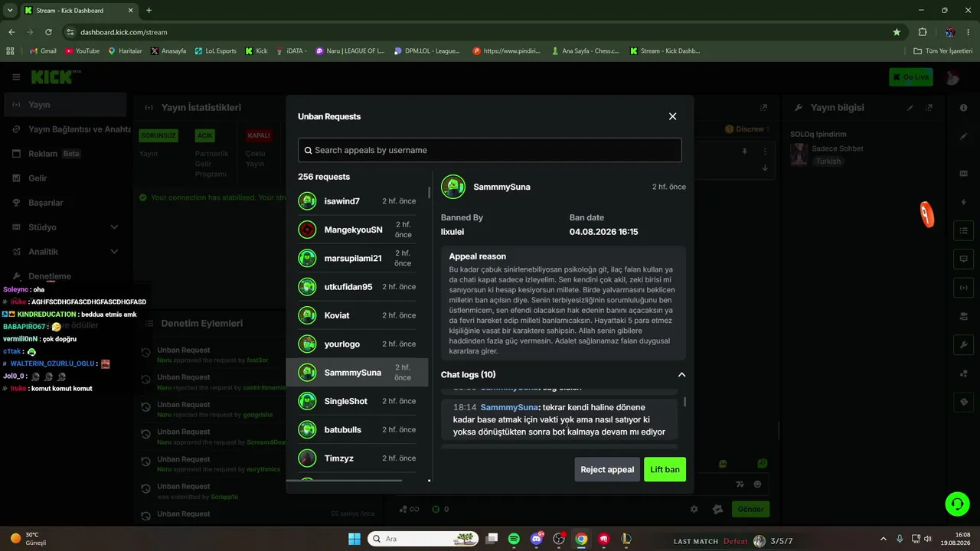Open Gelir sidebar section
This screenshot has width=980, height=551.
65,178
